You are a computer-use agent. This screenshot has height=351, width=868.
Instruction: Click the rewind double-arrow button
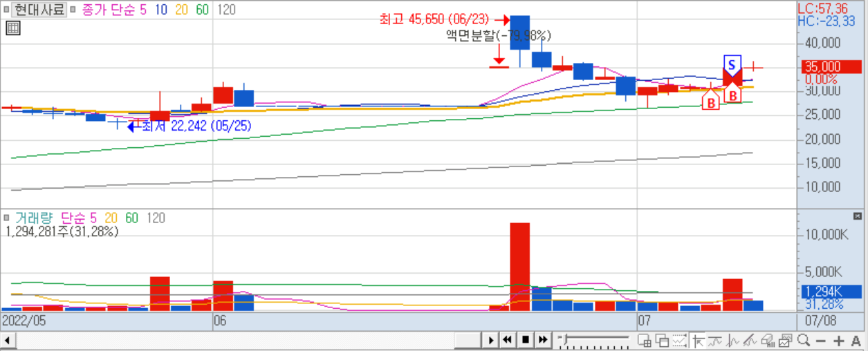507,340
